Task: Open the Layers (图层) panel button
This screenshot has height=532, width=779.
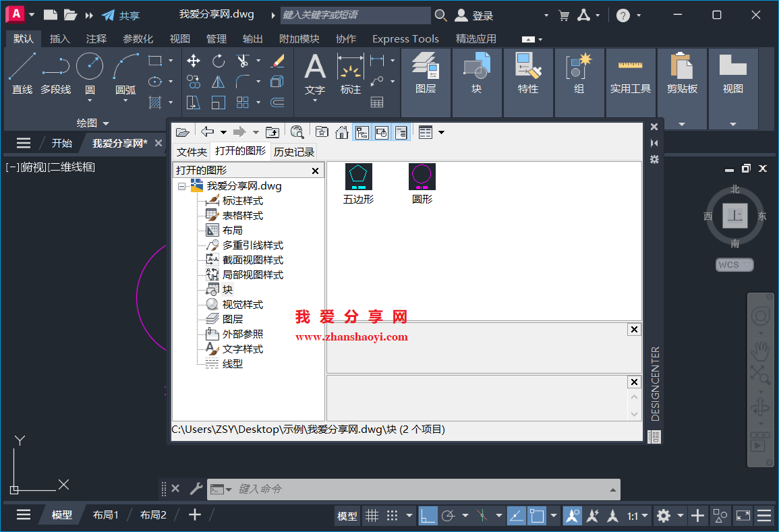Action: pos(426,73)
